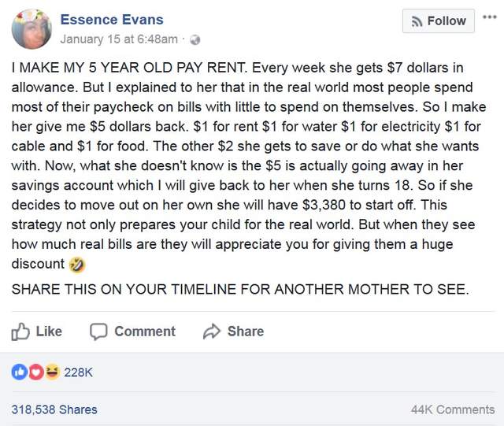
Task: Open the three-dot post options menu
Action: (x=491, y=16)
